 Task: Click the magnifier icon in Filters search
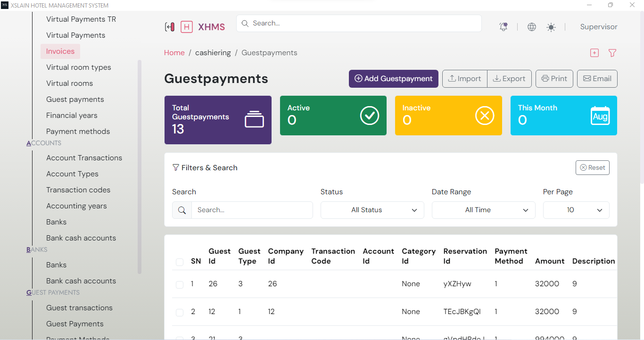click(x=182, y=210)
